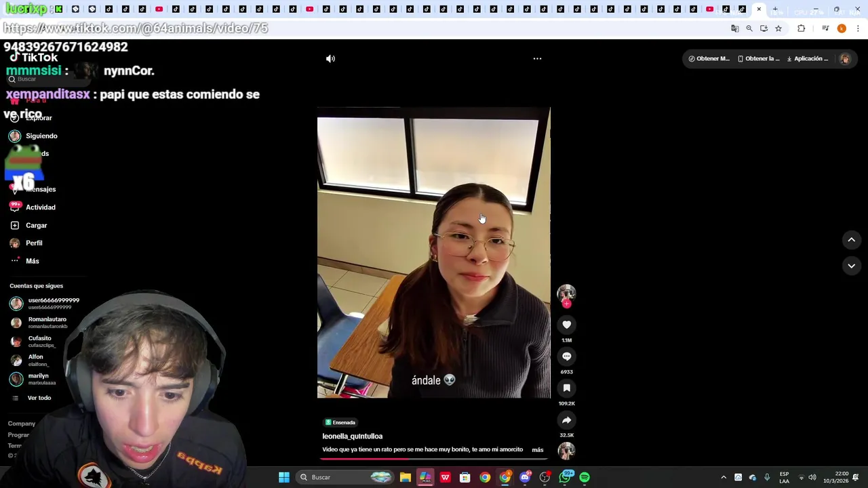This screenshot has width=868, height=488.
Task: Open the comments bubble showing 6933
Action: pos(566,357)
